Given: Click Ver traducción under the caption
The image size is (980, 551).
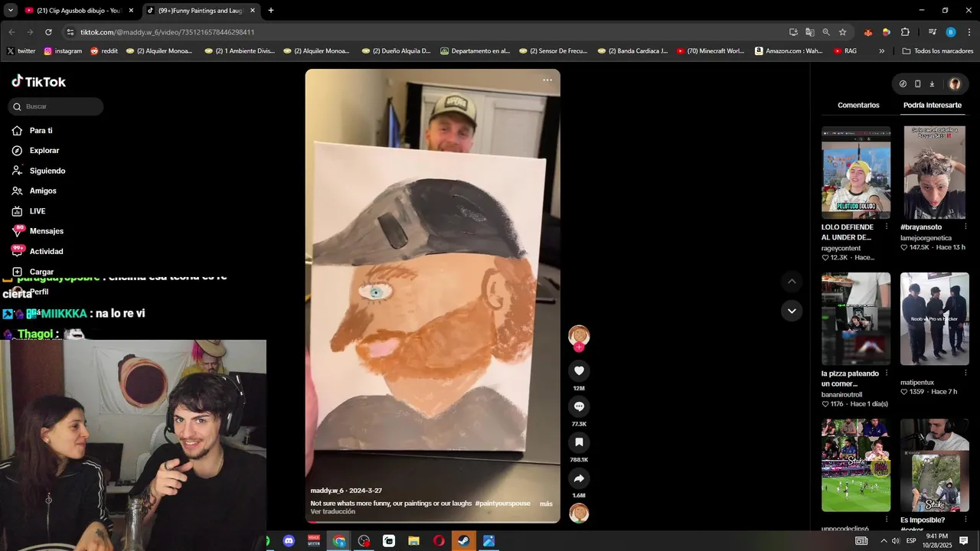Looking at the screenshot, I should (333, 512).
